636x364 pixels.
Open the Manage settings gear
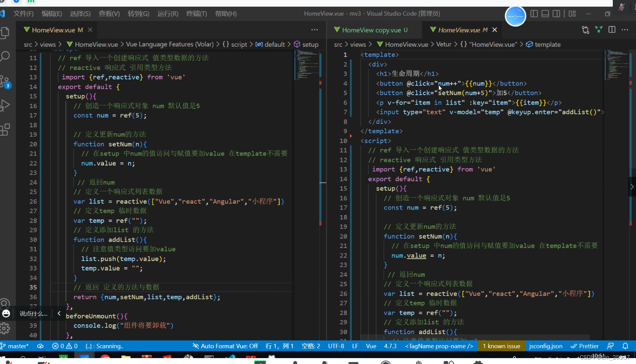5,328
